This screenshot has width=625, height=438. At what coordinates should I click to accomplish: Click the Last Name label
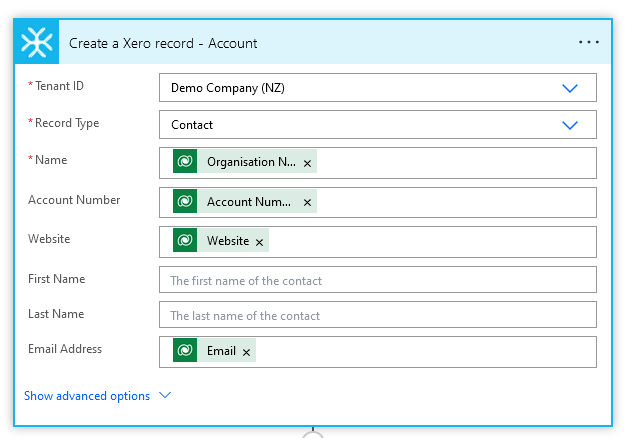coord(56,314)
